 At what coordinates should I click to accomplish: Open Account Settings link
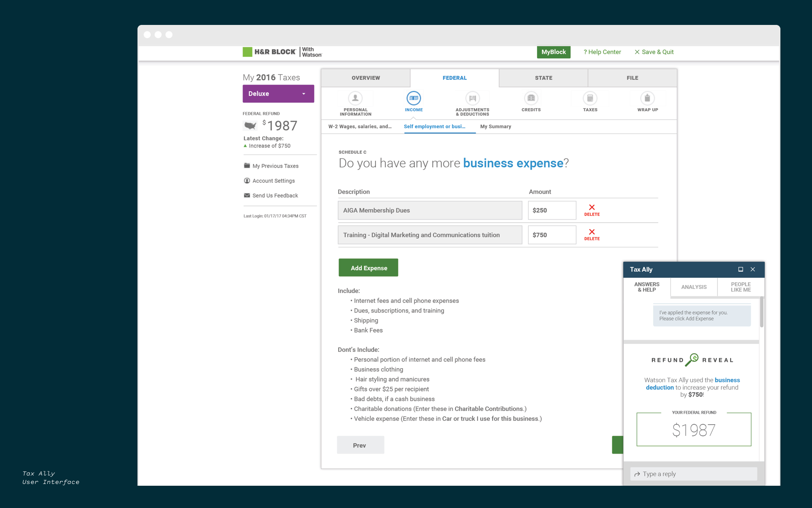[274, 181]
